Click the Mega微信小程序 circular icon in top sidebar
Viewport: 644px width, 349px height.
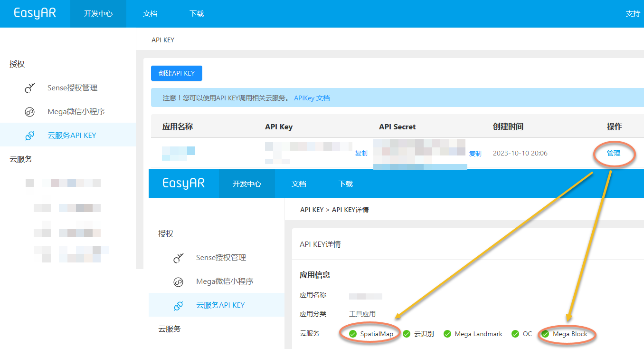[x=29, y=112]
